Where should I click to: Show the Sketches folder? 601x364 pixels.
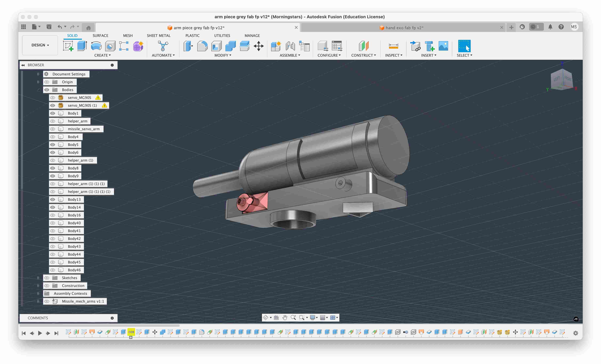[x=47, y=278]
